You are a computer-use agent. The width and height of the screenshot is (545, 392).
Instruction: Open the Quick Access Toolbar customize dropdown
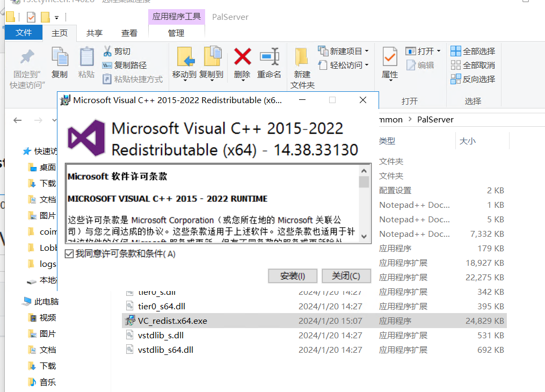(x=56, y=17)
